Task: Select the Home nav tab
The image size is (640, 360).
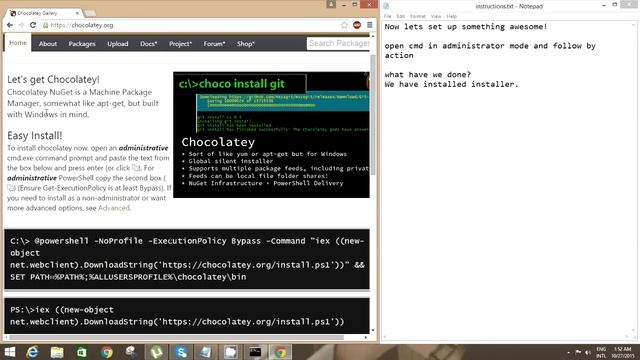Action: 18,43
